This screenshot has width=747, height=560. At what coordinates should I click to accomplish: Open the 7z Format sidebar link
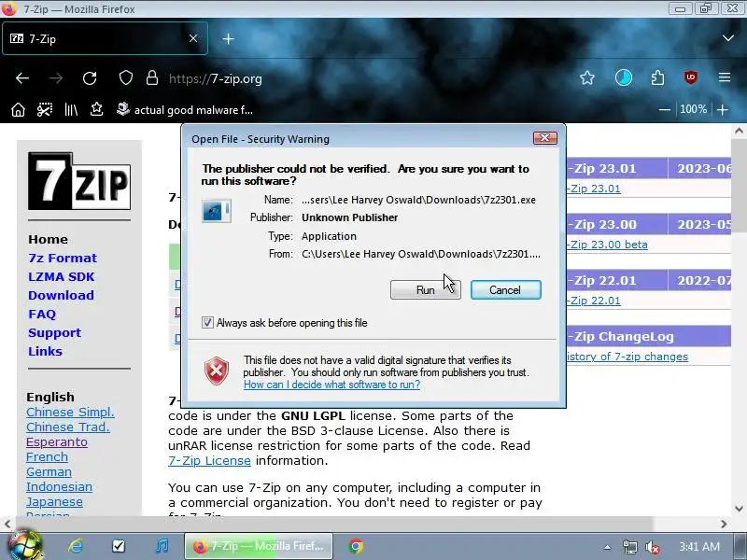click(63, 259)
